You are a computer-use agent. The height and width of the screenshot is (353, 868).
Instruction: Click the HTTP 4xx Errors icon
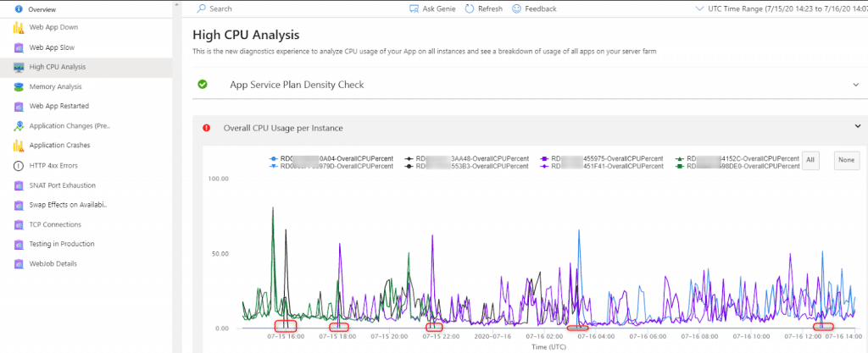(x=19, y=166)
